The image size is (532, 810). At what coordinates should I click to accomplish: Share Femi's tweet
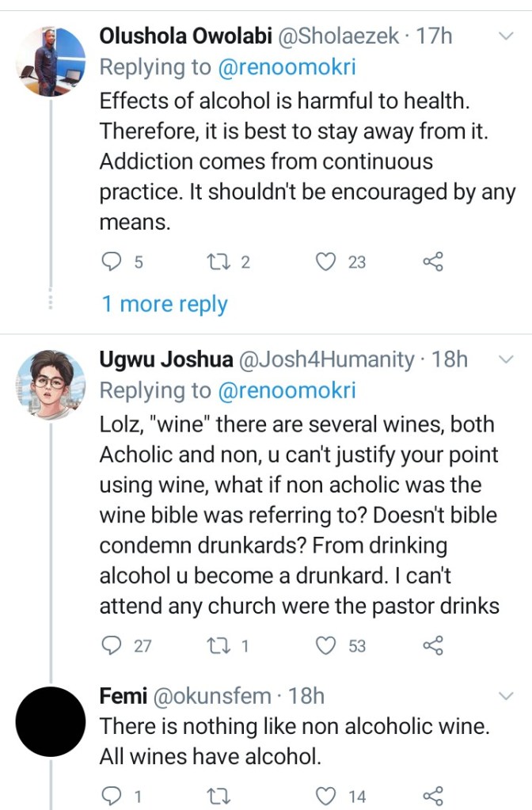tap(432, 796)
